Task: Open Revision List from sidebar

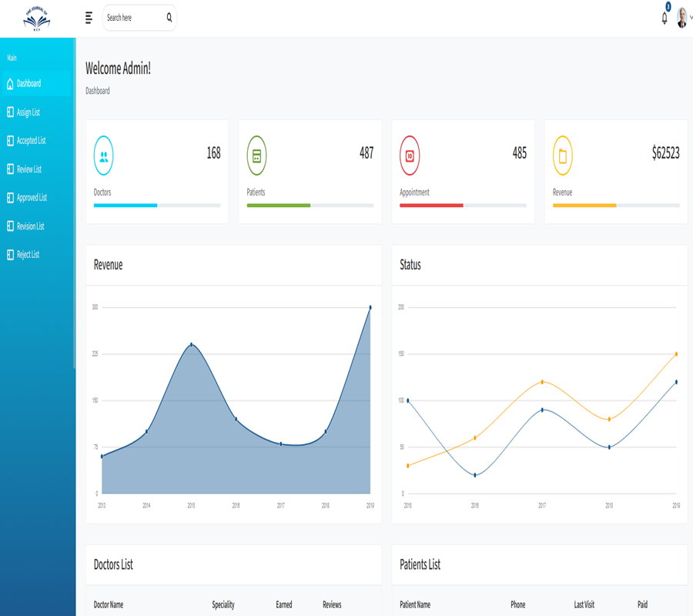Action: tap(30, 226)
